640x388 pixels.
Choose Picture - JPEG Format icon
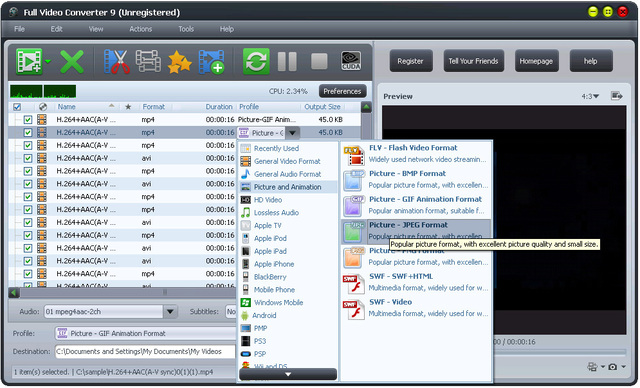353,232
